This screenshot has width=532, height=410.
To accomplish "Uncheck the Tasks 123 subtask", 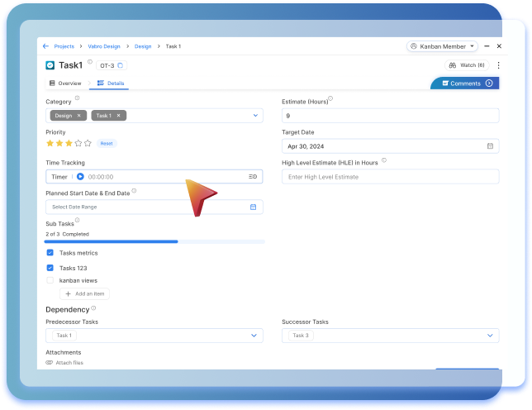I will (50, 268).
